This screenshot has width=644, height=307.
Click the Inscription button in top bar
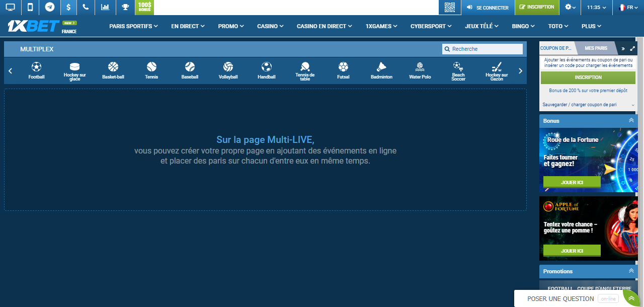537,8
